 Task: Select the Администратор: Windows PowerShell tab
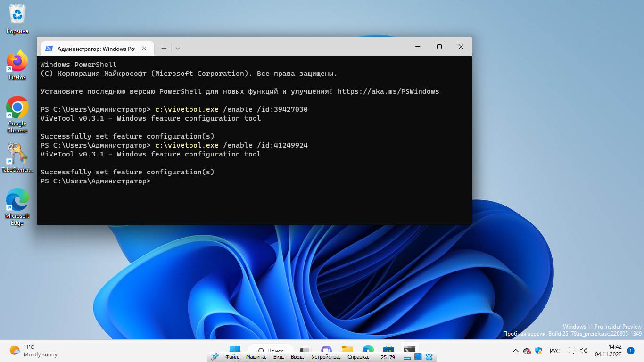click(x=97, y=48)
